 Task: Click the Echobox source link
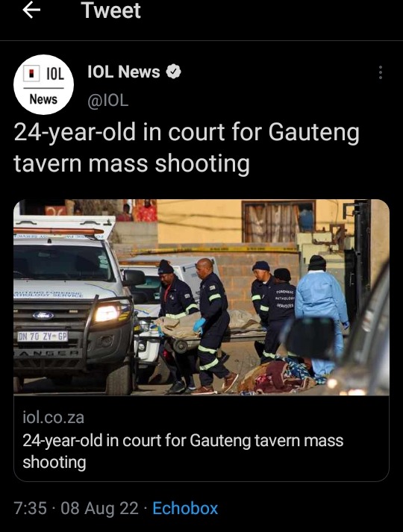[185, 508]
